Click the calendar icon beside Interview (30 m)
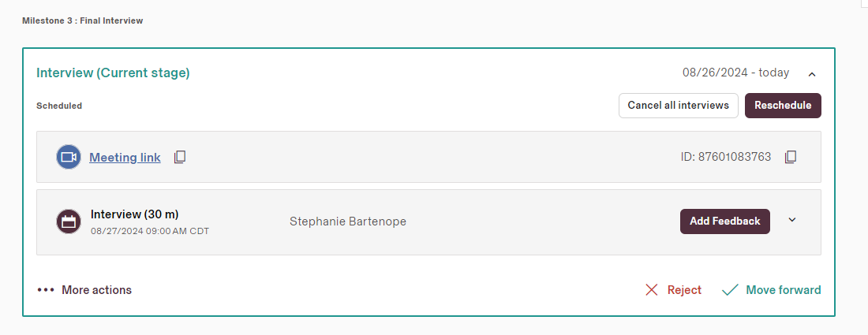Viewport: 868px width, 335px height. 69,221
